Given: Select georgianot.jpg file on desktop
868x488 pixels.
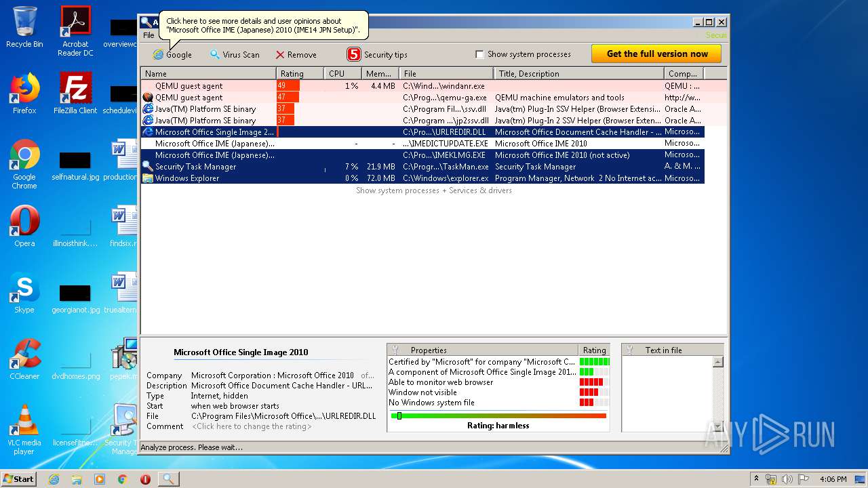Looking at the screenshot, I should click(x=75, y=299).
